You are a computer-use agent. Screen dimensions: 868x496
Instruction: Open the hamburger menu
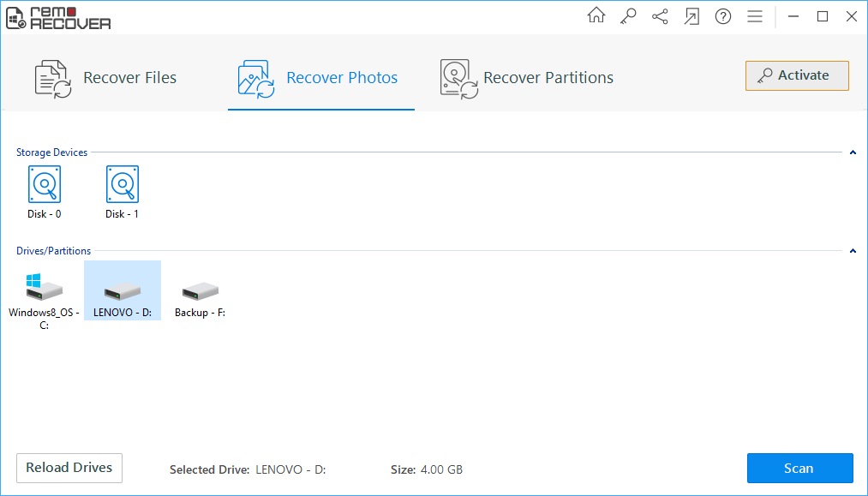[755, 15]
